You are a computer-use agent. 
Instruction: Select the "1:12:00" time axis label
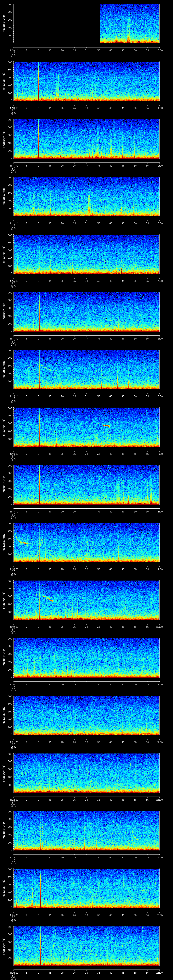coord(14,223)
